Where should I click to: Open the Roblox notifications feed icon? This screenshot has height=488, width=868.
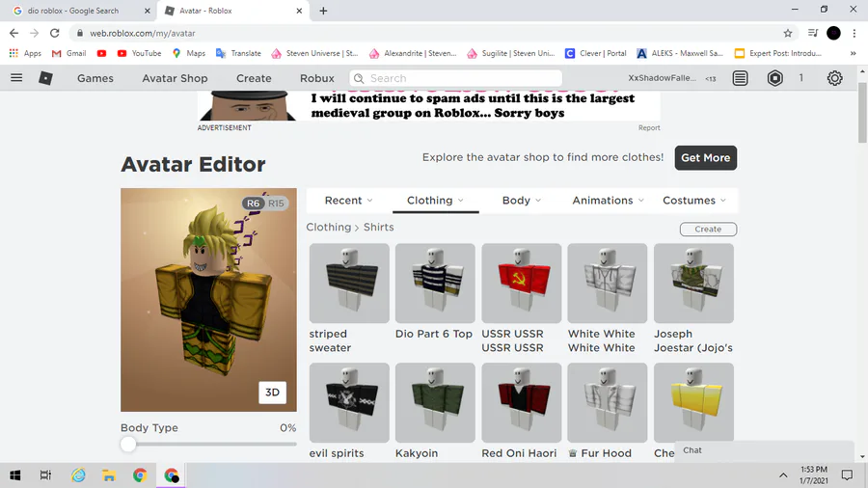pyautogui.click(x=740, y=78)
